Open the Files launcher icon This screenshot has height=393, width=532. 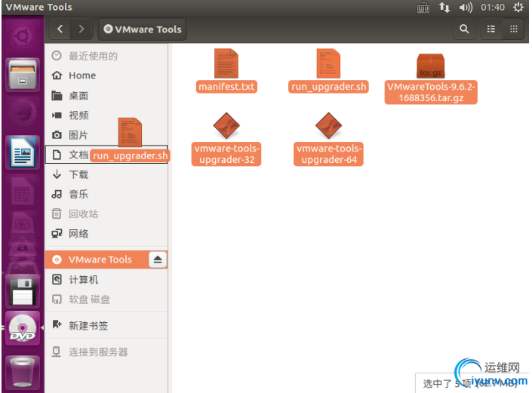coord(23,75)
